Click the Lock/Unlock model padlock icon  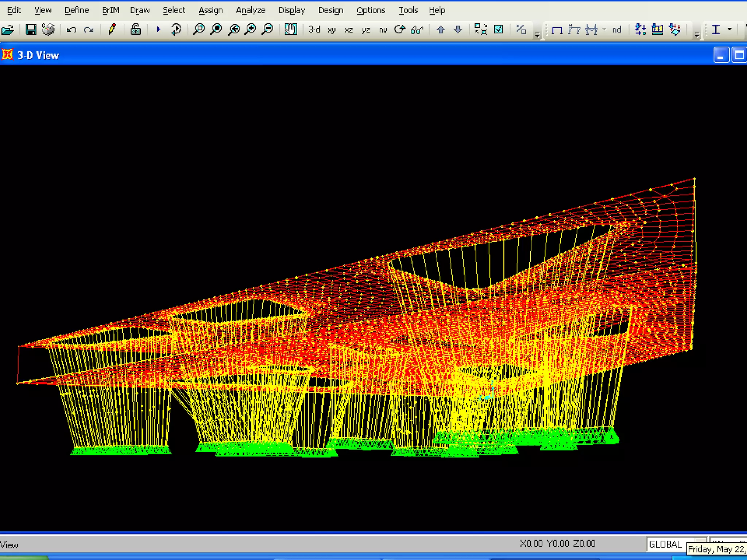[136, 30]
